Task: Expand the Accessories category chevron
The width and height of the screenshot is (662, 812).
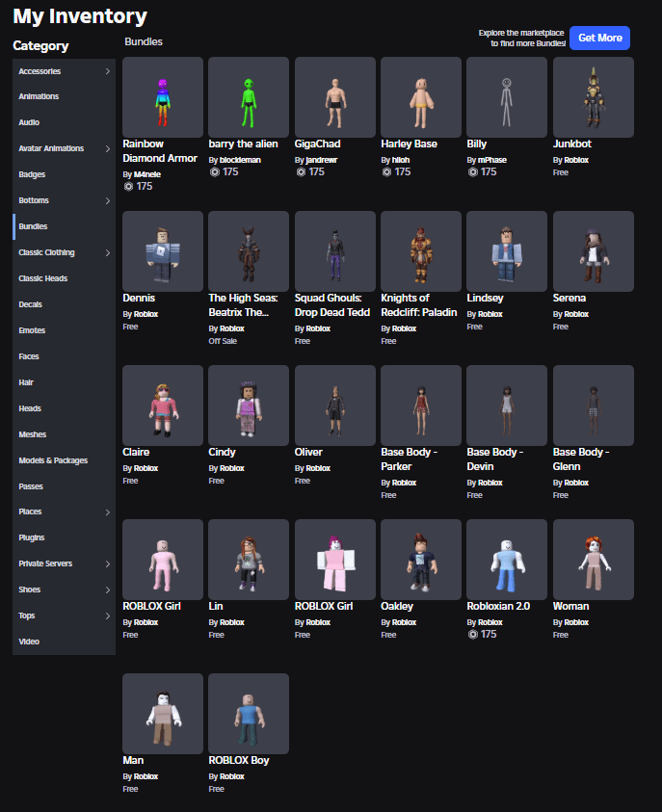Action: coord(108,71)
